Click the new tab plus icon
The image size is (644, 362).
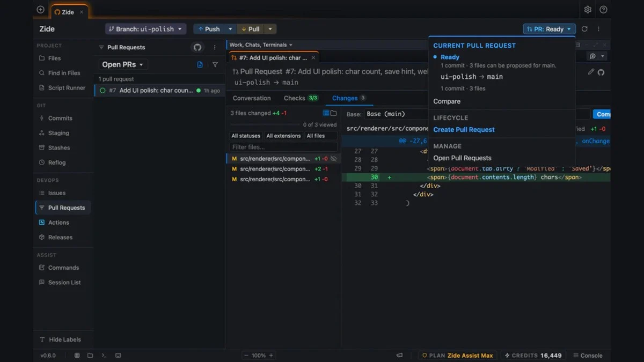click(40, 10)
